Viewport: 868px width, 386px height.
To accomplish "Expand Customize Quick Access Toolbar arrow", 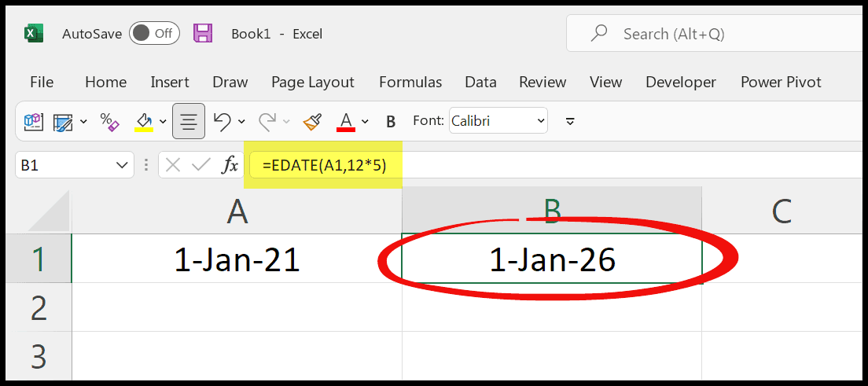I will [570, 121].
